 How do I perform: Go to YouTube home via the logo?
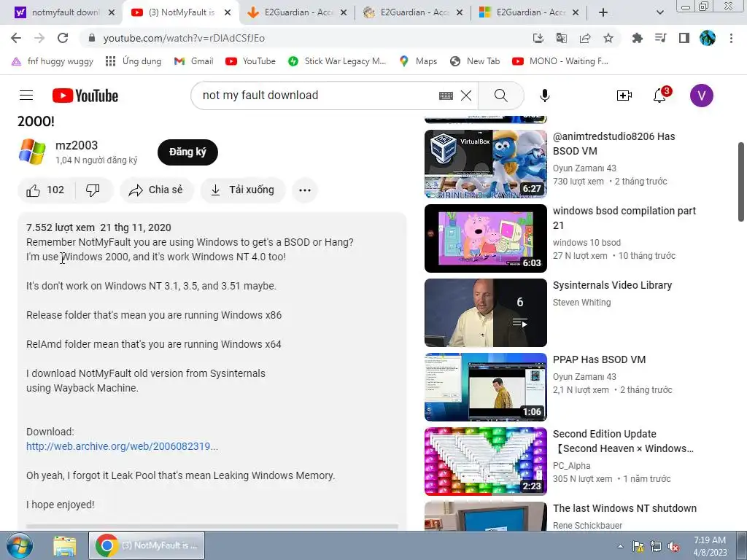[x=85, y=96]
